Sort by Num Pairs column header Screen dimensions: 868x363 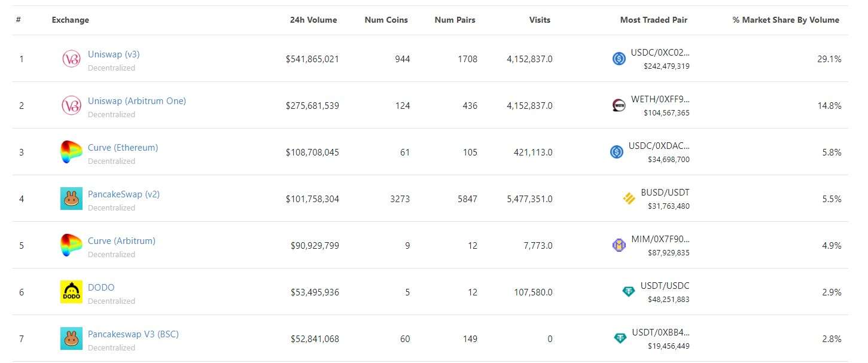point(455,20)
